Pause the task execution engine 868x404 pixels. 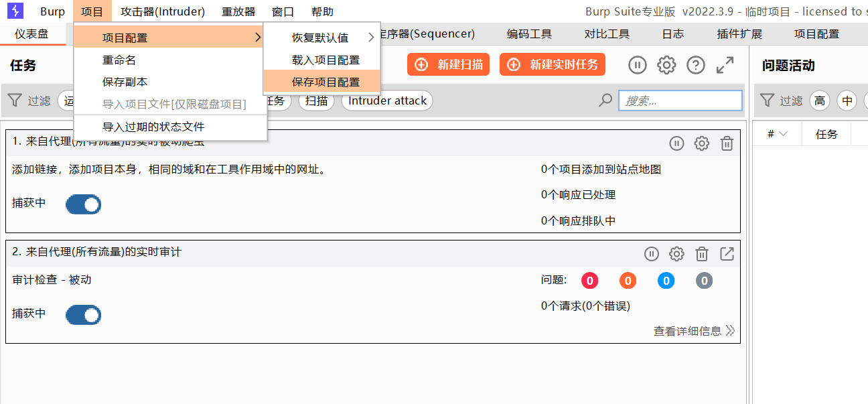(637, 65)
